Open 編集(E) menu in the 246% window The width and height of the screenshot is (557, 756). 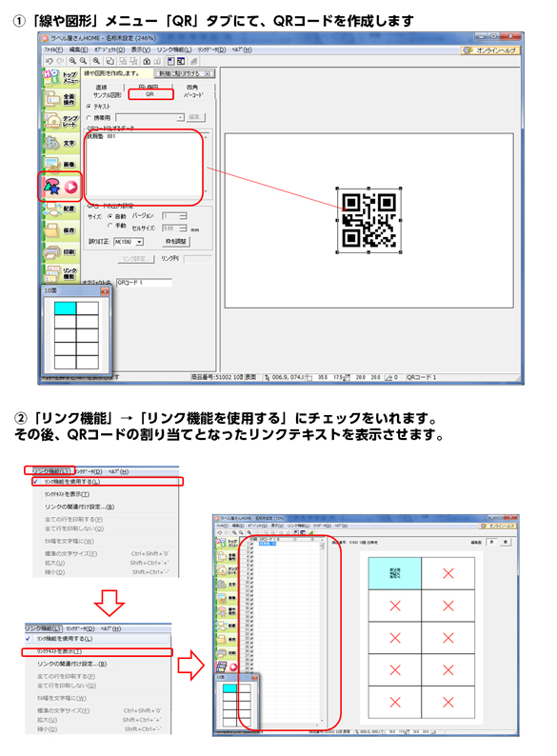tap(78, 50)
